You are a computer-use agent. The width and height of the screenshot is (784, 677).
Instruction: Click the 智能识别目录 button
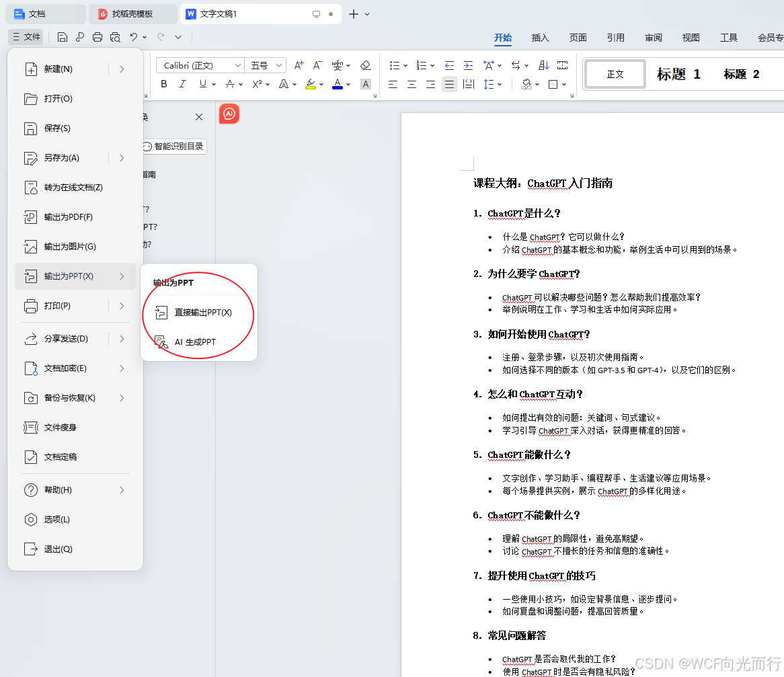pos(174,147)
